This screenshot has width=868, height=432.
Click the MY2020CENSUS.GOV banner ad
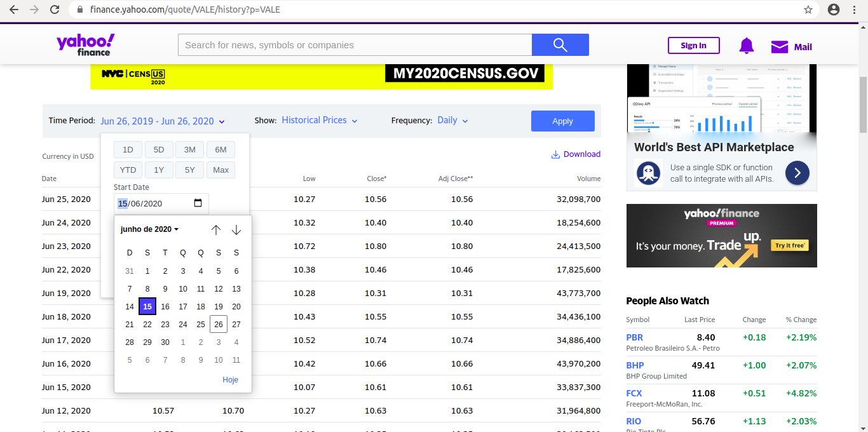click(322, 77)
